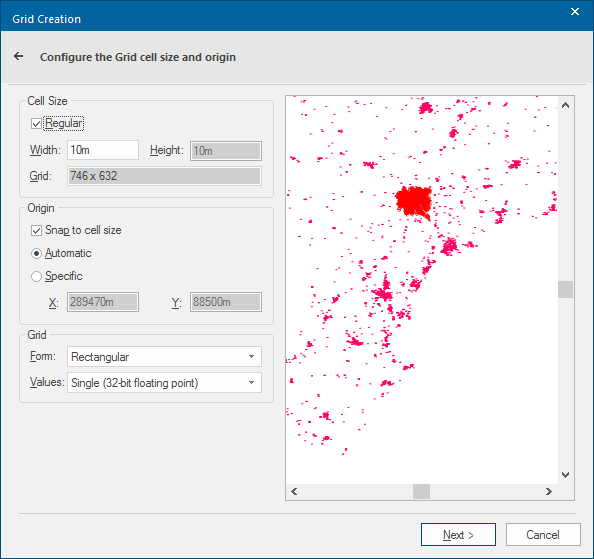Click the horizontal scrollbar thumb in preview
594x559 pixels.
tap(421, 492)
